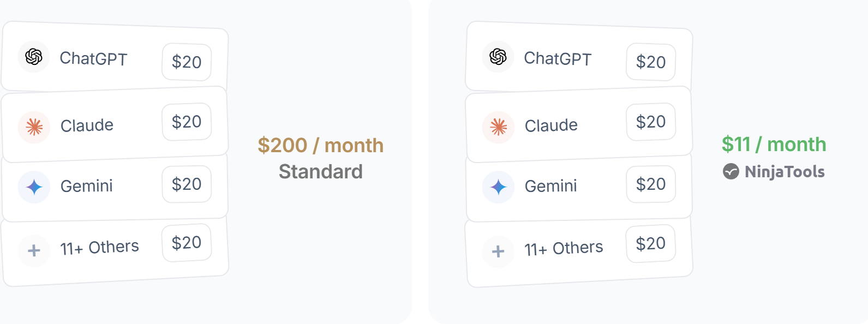868x324 pixels.
Task: Click the ChatGPT logo in the Standard panel
Action: click(x=34, y=57)
